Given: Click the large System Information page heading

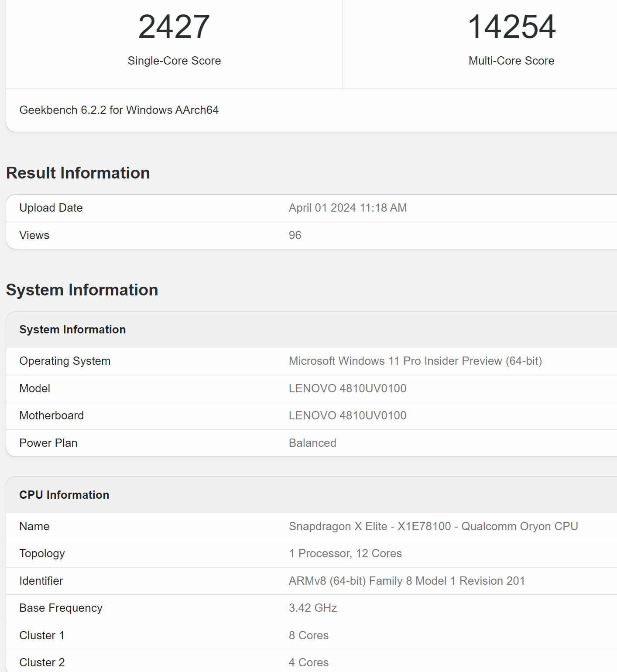Looking at the screenshot, I should (82, 290).
